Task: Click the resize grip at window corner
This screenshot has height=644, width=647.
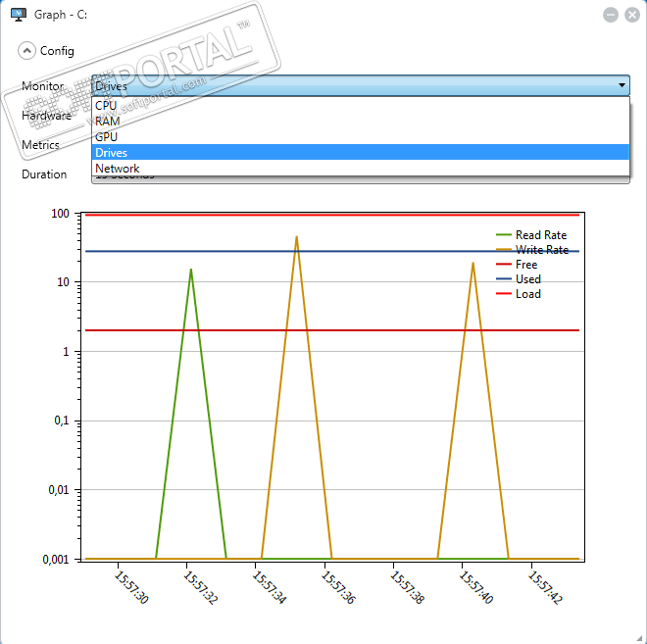Action: point(640,638)
